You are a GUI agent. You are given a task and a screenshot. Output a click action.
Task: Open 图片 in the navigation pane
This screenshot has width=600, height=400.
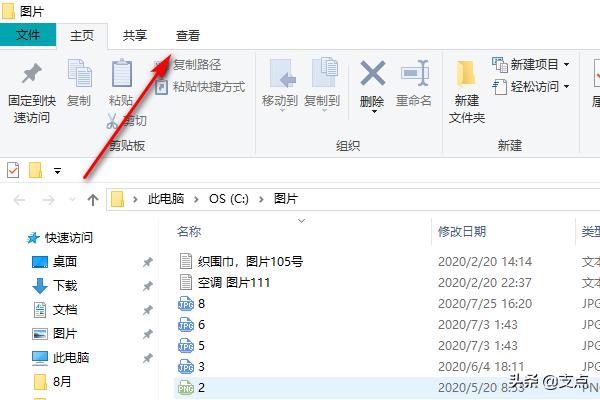click(65, 334)
